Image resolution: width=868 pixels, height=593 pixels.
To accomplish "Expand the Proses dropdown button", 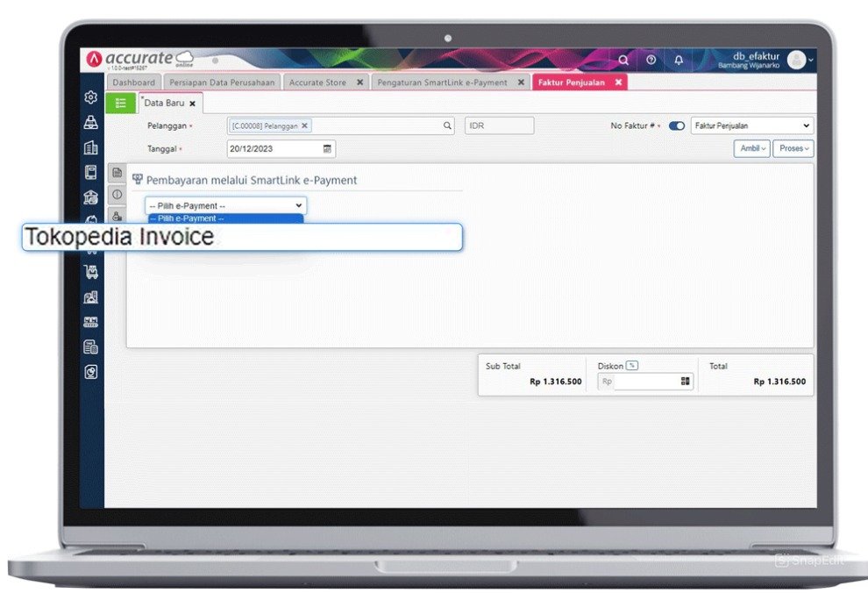I will (793, 148).
